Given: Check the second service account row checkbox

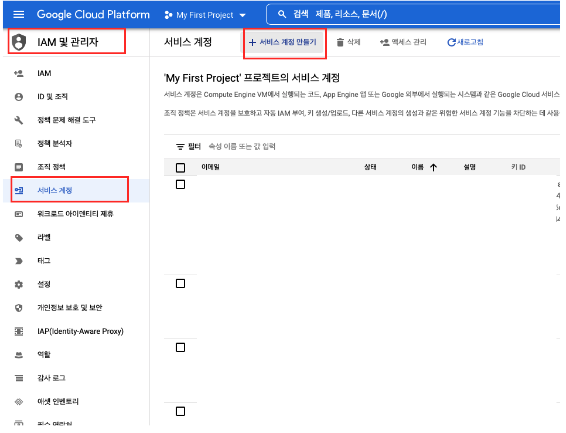Looking at the screenshot, I should (180, 284).
